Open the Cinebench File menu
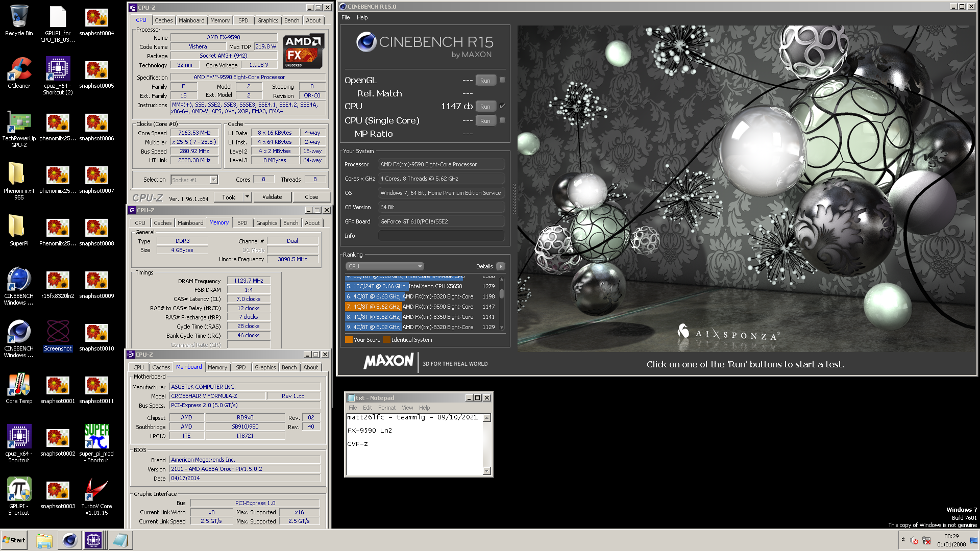 click(x=346, y=17)
